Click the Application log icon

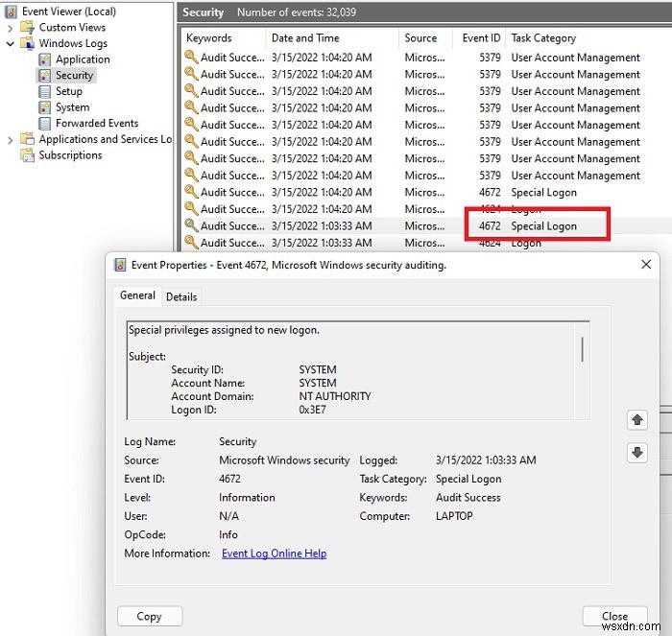[x=44, y=59]
